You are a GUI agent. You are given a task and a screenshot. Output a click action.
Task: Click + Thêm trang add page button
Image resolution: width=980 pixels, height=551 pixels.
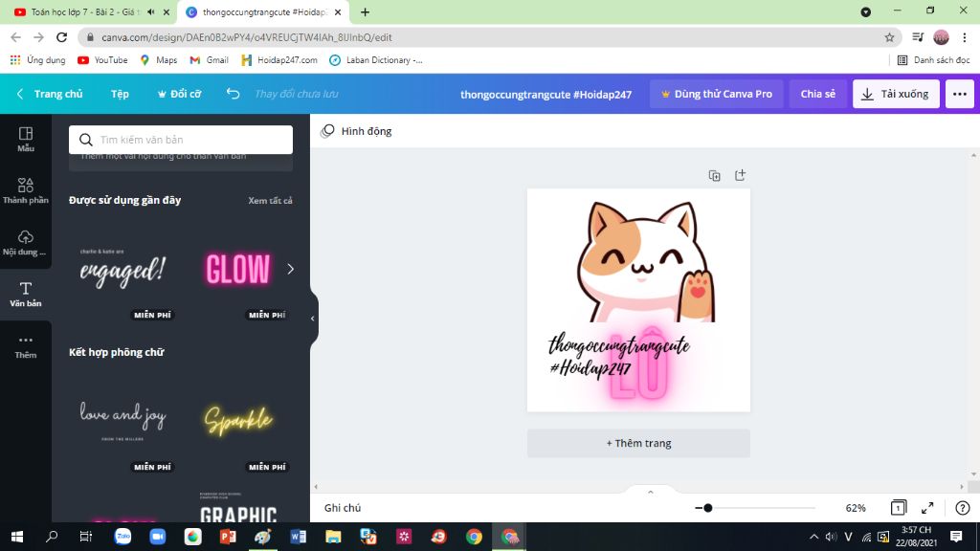coord(638,443)
